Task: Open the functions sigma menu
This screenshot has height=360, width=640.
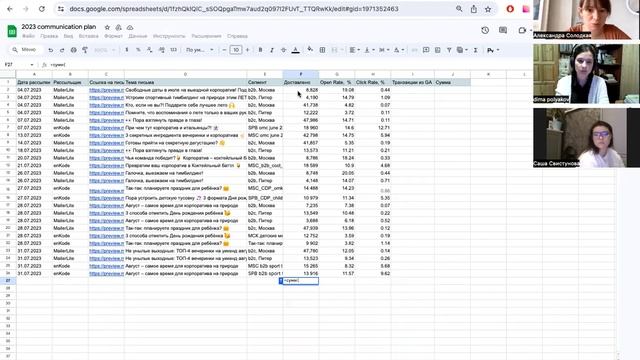Action: tap(476, 50)
